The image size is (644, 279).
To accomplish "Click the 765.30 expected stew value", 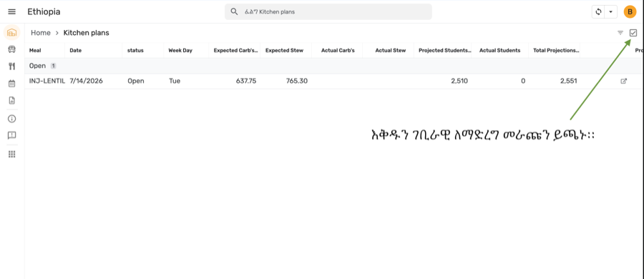I will click(x=296, y=82).
